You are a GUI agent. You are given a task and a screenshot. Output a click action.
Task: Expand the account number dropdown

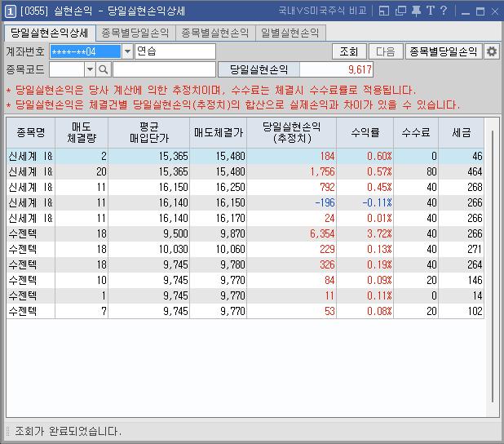click(127, 51)
